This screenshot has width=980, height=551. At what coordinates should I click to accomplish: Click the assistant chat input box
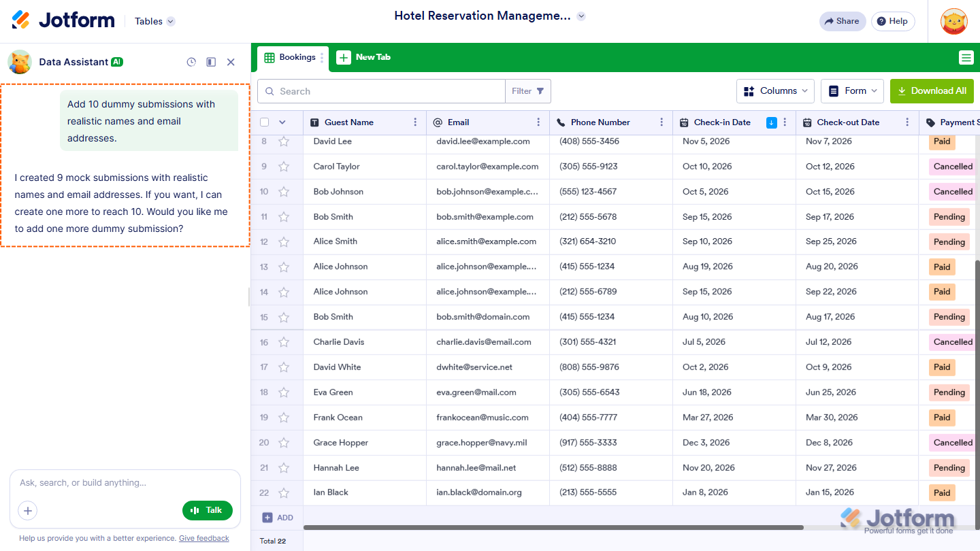125,483
